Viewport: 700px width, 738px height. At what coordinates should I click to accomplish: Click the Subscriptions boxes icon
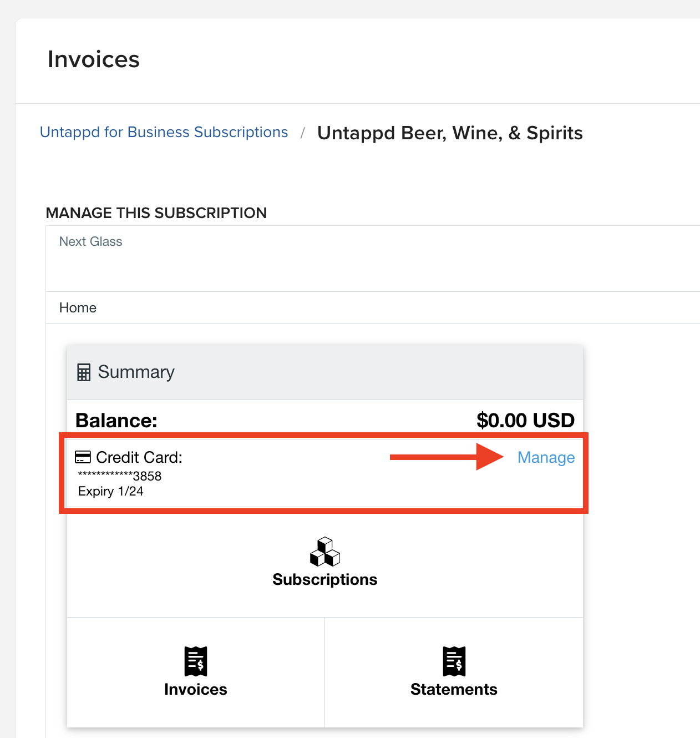[x=325, y=552]
